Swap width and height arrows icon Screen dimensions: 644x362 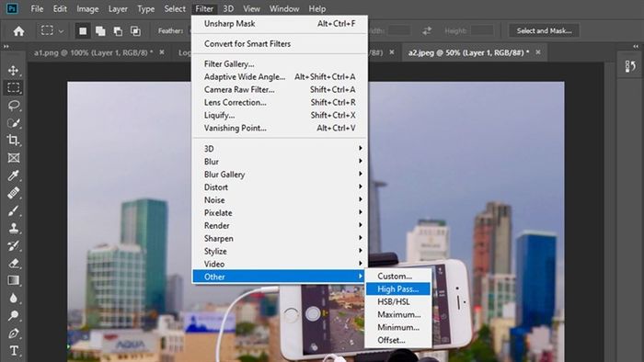(x=427, y=30)
